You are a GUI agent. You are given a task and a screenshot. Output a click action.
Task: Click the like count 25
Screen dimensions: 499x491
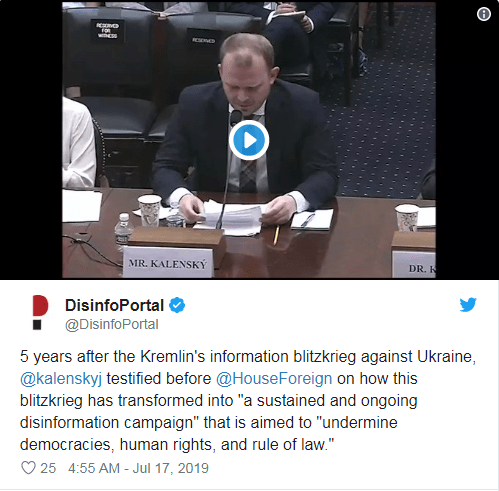(x=48, y=468)
